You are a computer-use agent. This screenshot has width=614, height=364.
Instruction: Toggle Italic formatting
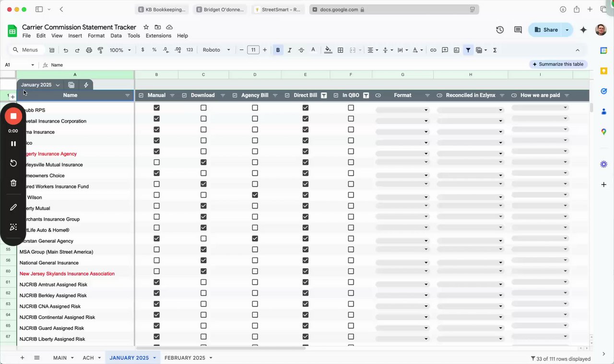coord(290,50)
